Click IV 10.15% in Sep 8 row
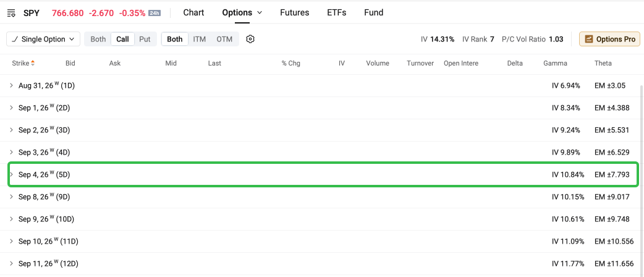 [568, 197]
